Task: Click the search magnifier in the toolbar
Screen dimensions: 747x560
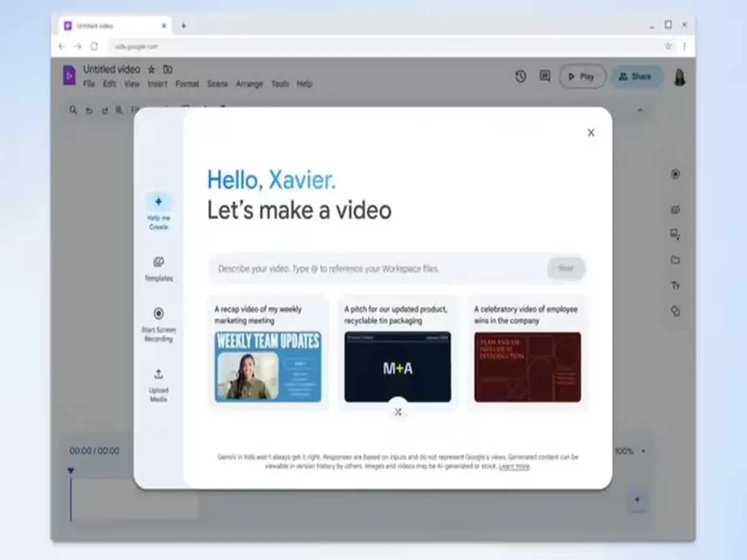Action: point(73,110)
